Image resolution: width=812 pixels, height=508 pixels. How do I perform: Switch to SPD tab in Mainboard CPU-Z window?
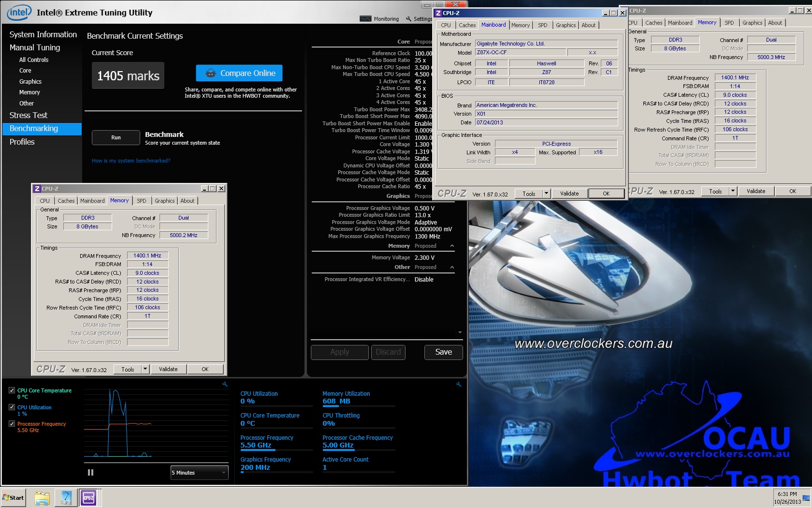[x=543, y=25]
